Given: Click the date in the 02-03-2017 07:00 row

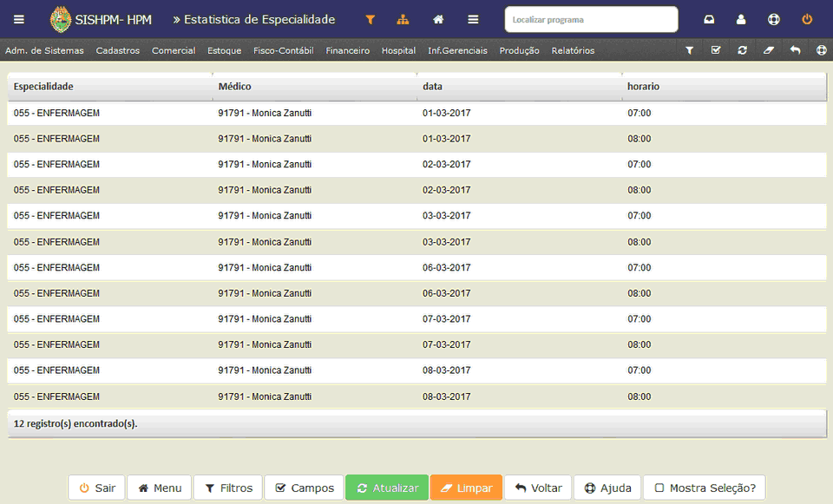Looking at the screenshot, I should 446,165.
